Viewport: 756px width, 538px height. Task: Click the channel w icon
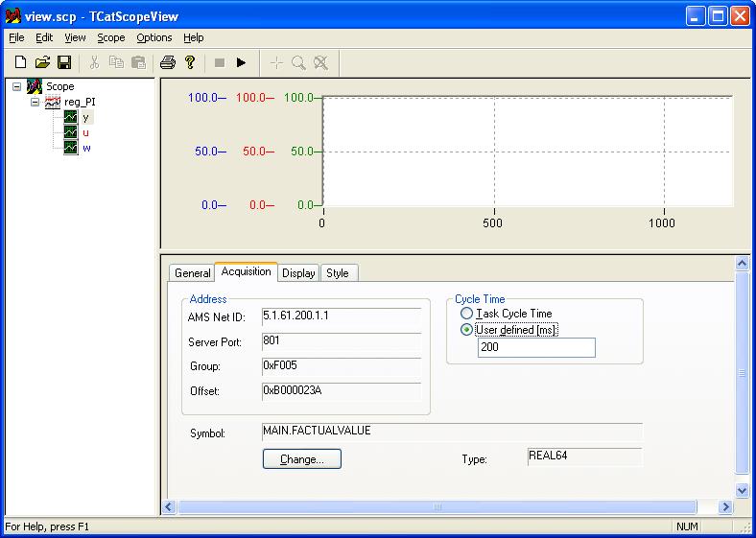tap(71, 148)
